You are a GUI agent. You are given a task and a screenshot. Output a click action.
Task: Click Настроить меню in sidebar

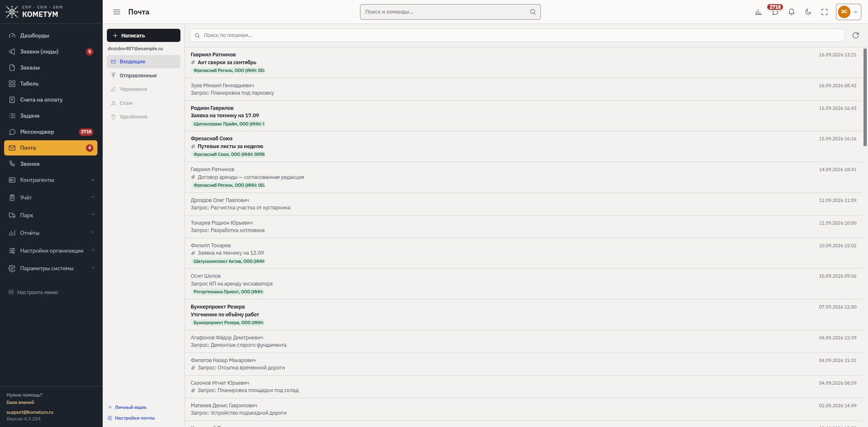click(x=34, y=292)
